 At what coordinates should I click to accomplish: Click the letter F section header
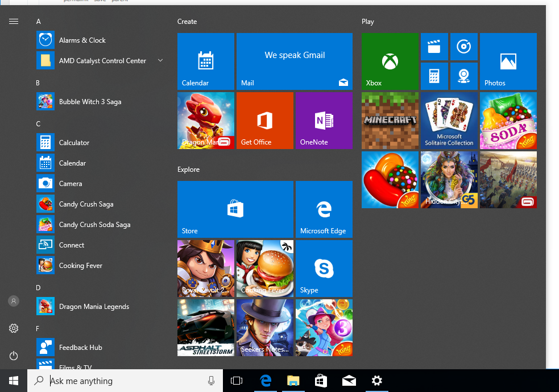pyautogui.click(x=38, y=328)
